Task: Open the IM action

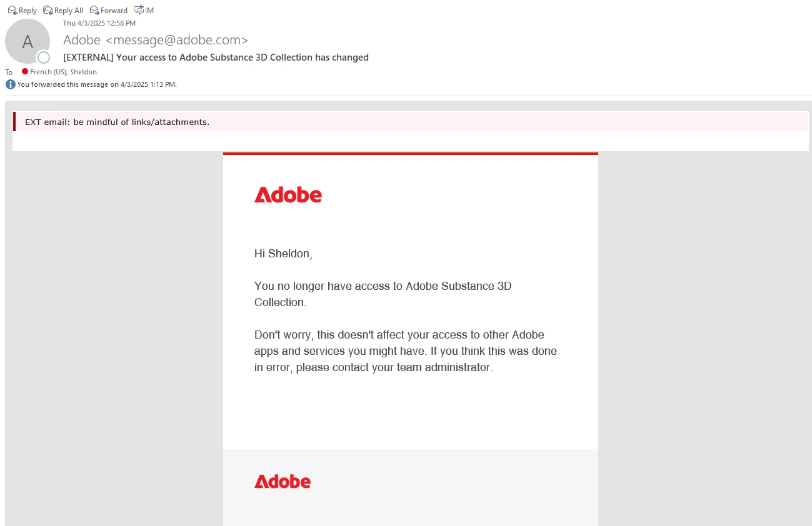Action: pos(144,10)
